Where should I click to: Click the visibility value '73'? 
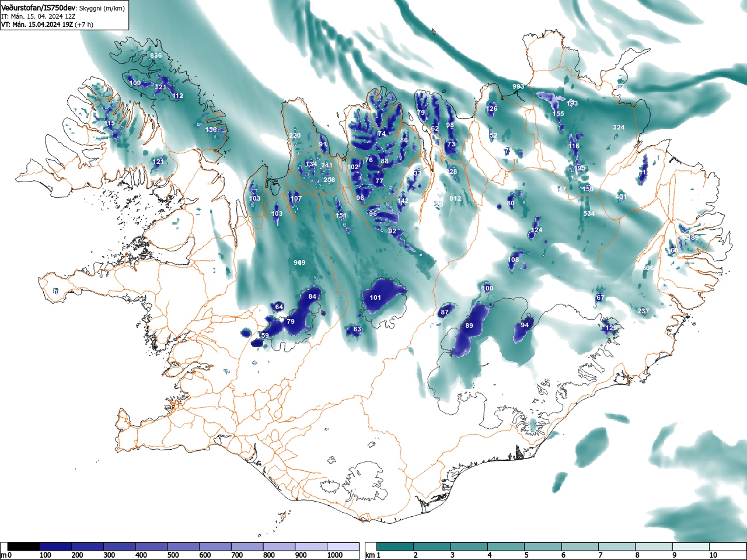[x=451, y=145]
